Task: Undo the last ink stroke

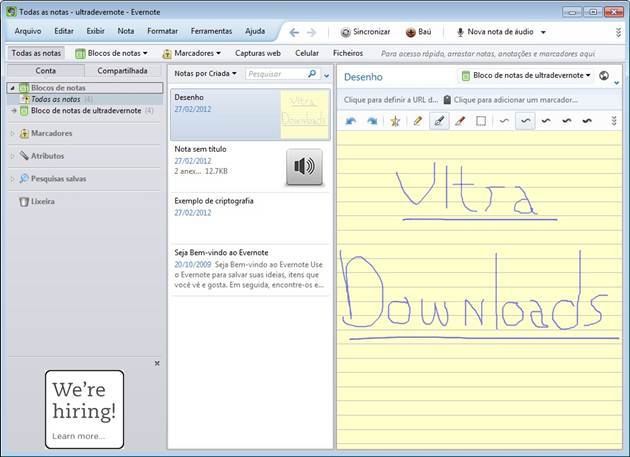Action: 351,121
